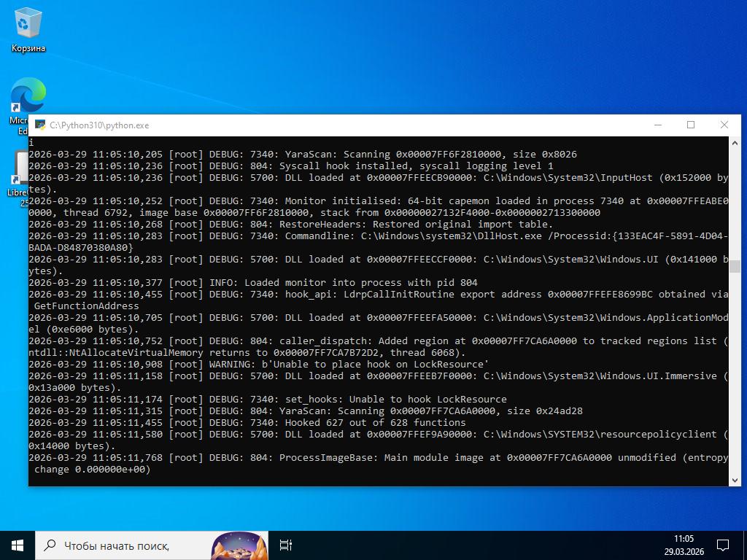
Task: Open the Windows Start menu
Action: click(x=18, y=545)
